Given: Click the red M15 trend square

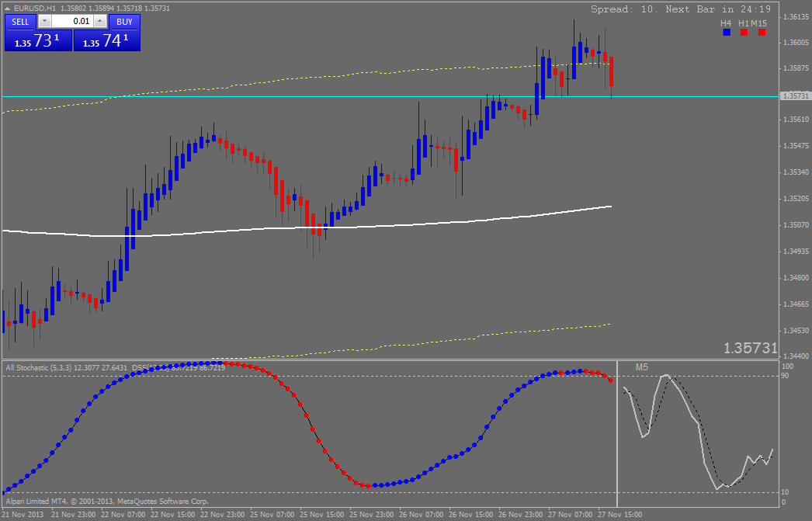Looking at the screenshot, I should coord(762,32).
